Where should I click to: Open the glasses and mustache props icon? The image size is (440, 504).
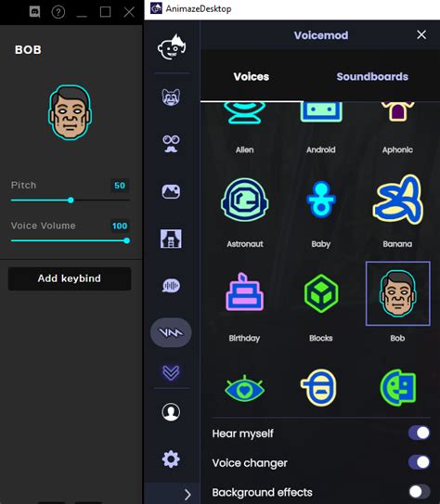tap(171, 144)
